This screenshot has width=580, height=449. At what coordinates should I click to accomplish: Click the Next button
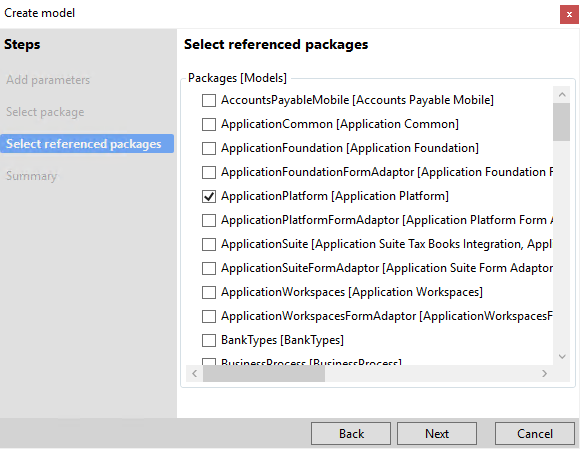437,433
